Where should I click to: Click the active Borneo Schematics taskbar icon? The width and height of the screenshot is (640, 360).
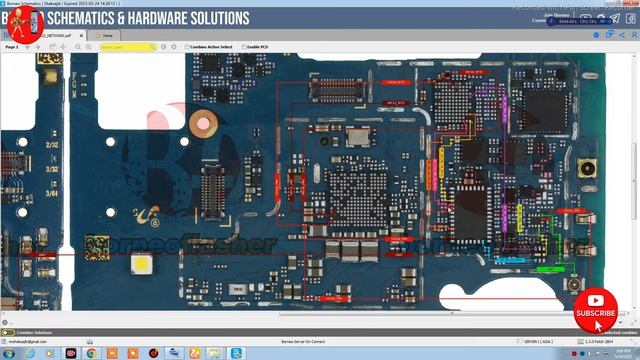(236, 353)
